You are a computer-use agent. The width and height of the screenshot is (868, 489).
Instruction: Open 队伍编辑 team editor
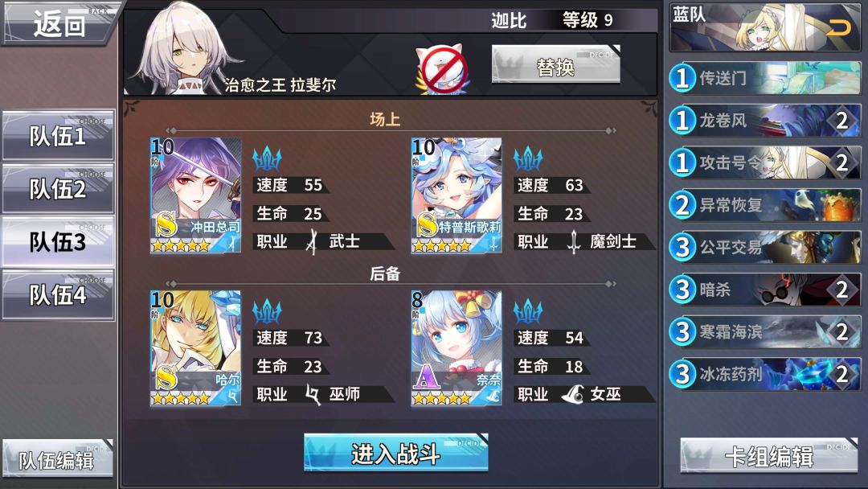coord(58,459)
